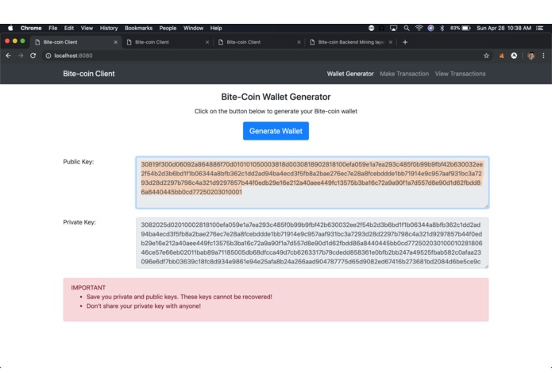Viewport: 552px width, 392px height.
Task: Grab the Private Key textarea resize handle
Action: [x=487, y=266]
